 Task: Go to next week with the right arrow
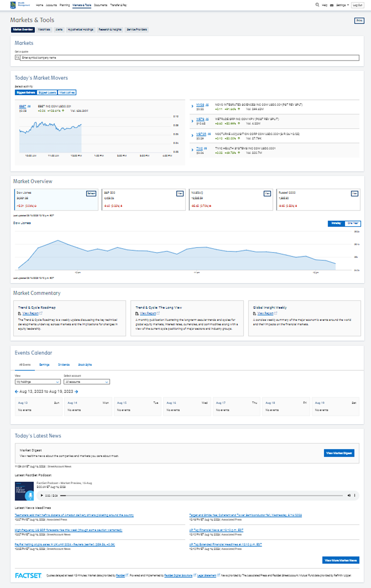(76, 391)
